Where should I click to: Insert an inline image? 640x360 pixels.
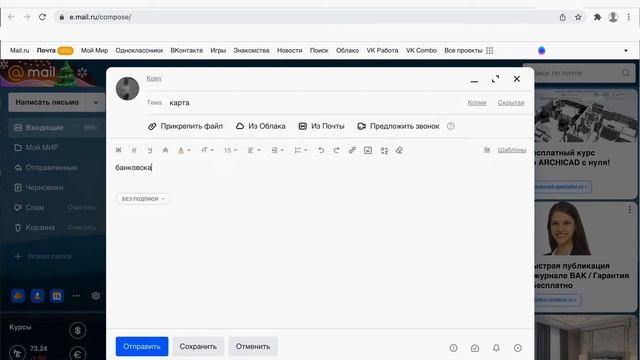[368, 150]
